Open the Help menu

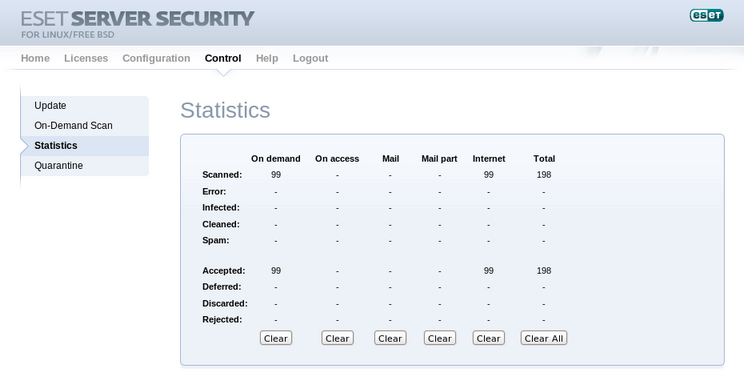point(267,58)
